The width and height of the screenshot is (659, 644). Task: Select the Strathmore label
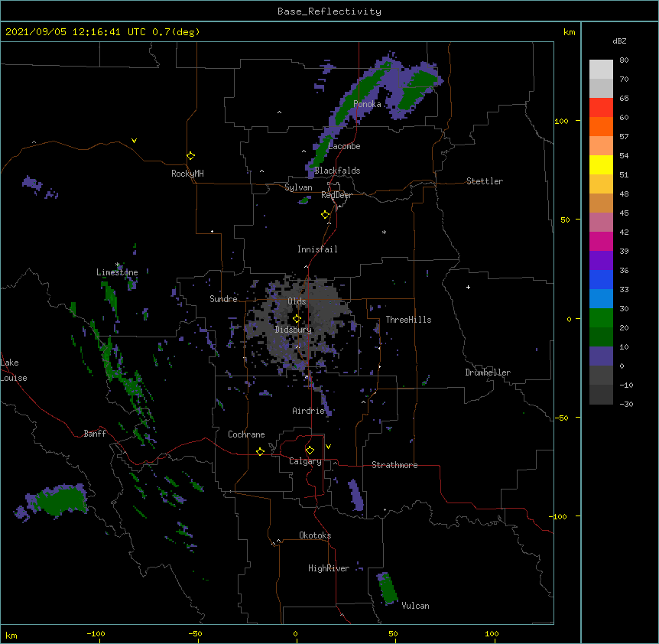[x=394, y=465]
